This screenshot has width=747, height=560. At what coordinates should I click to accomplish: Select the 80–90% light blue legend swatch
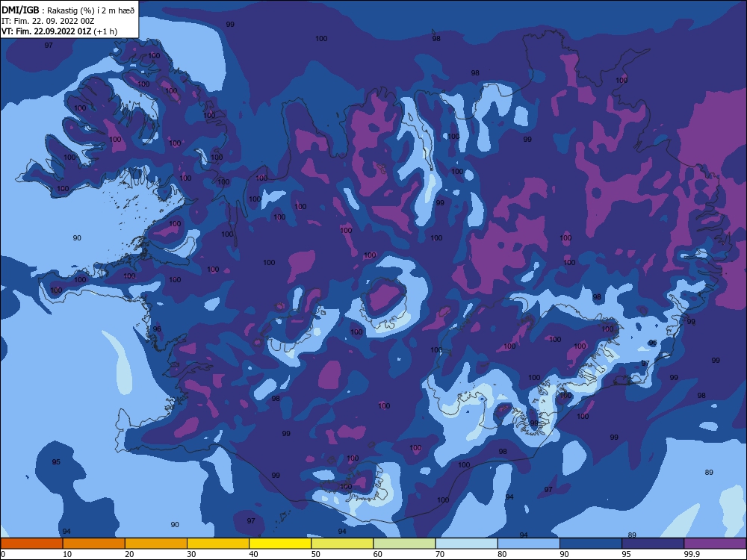529,544
